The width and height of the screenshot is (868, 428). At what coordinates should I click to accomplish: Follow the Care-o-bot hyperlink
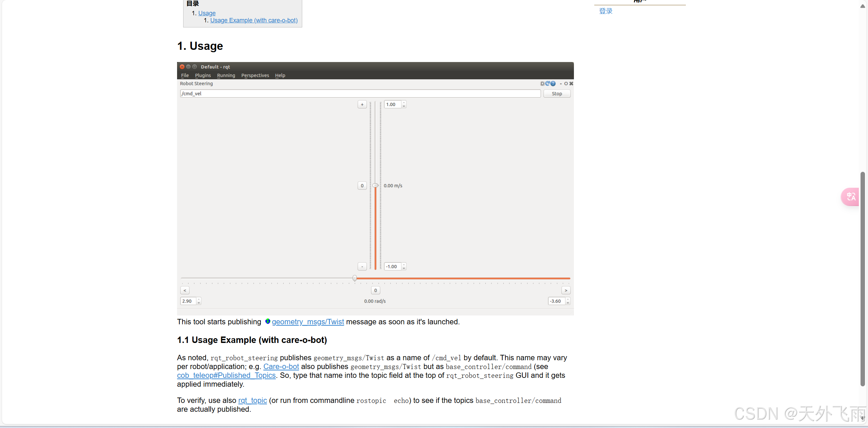[x=281, y=366]
